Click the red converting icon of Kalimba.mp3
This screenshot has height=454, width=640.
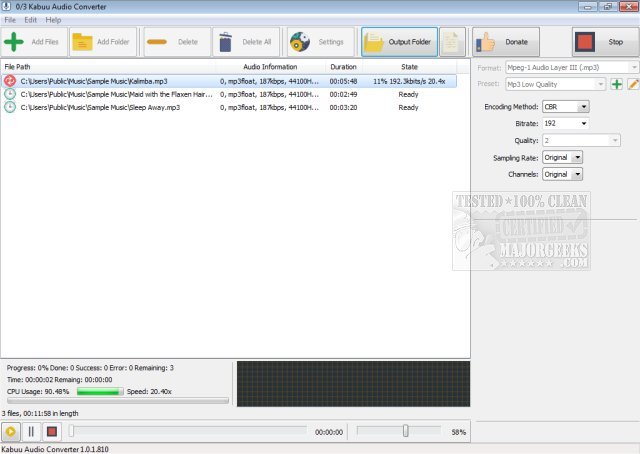tap(10, 81)
